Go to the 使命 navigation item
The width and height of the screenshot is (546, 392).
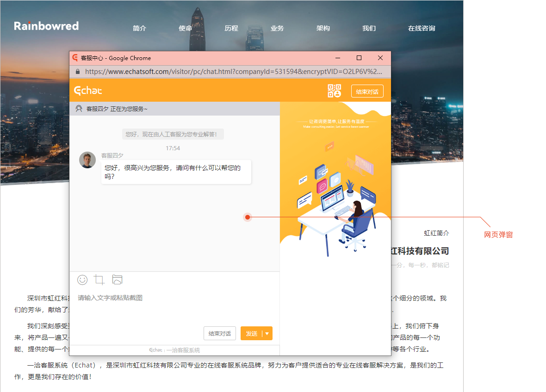(185, 28)
